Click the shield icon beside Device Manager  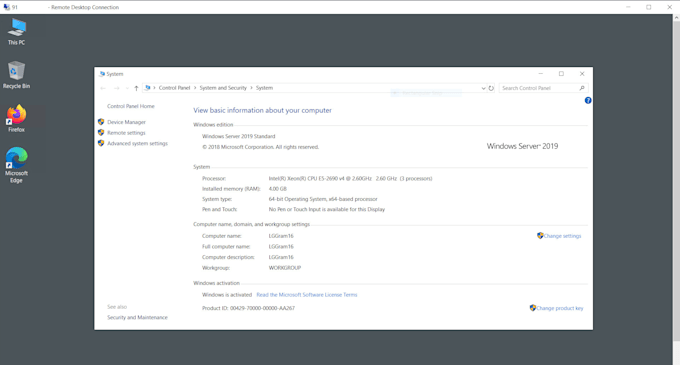tap(101, 122)
